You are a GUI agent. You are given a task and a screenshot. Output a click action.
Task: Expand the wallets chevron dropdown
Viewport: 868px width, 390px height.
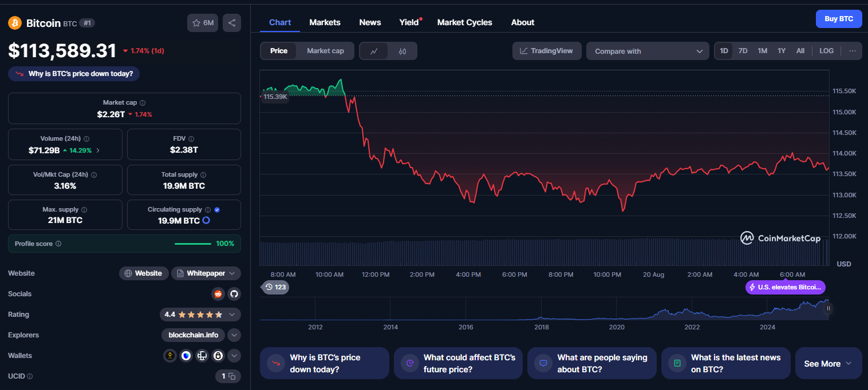coord(234,356)
